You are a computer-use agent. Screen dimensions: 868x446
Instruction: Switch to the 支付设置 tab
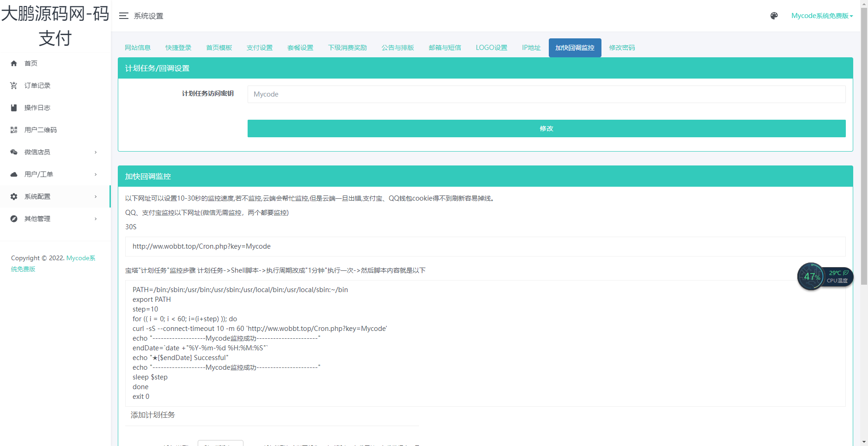[x=259, y=48]
